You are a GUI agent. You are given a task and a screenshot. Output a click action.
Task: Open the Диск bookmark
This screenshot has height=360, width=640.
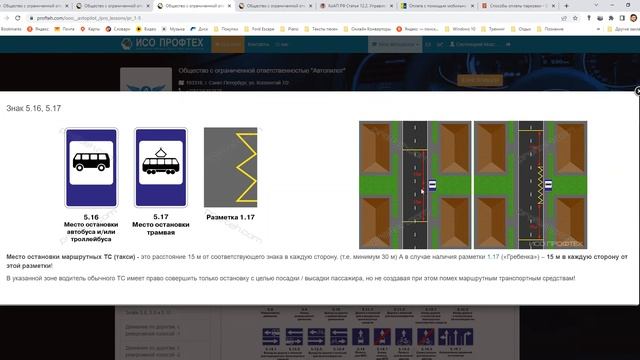pos(200,29)
